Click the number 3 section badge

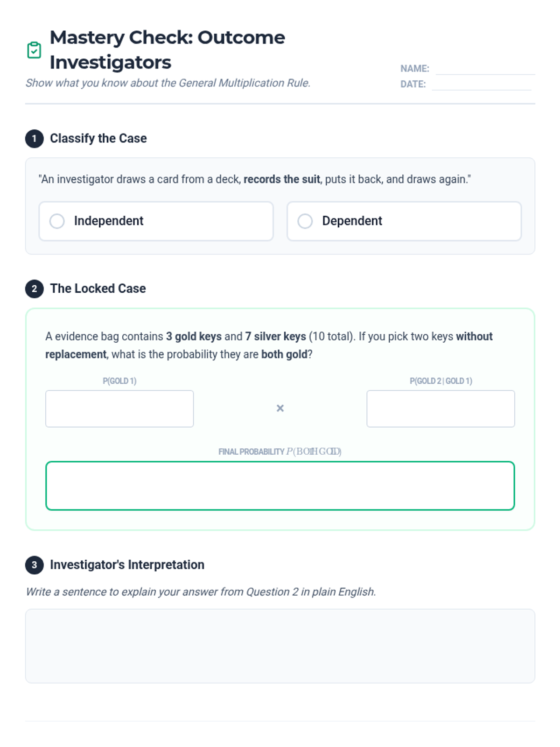[34, 565]
